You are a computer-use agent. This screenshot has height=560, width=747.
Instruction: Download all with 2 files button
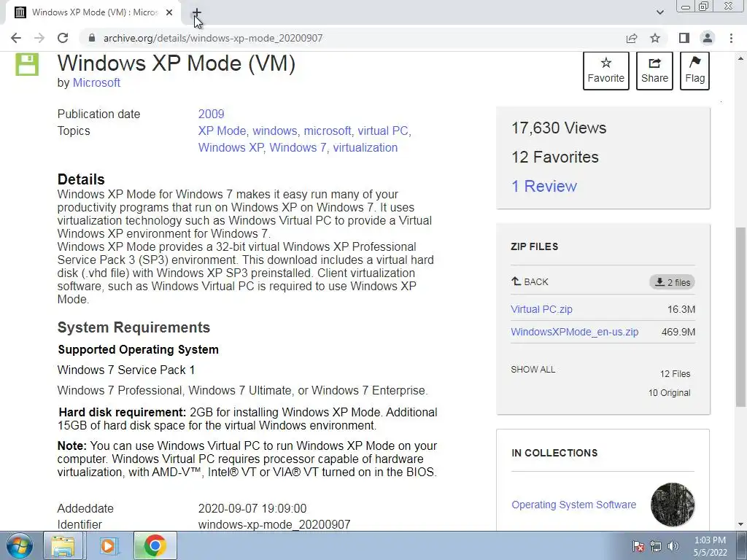pos(672,282)
